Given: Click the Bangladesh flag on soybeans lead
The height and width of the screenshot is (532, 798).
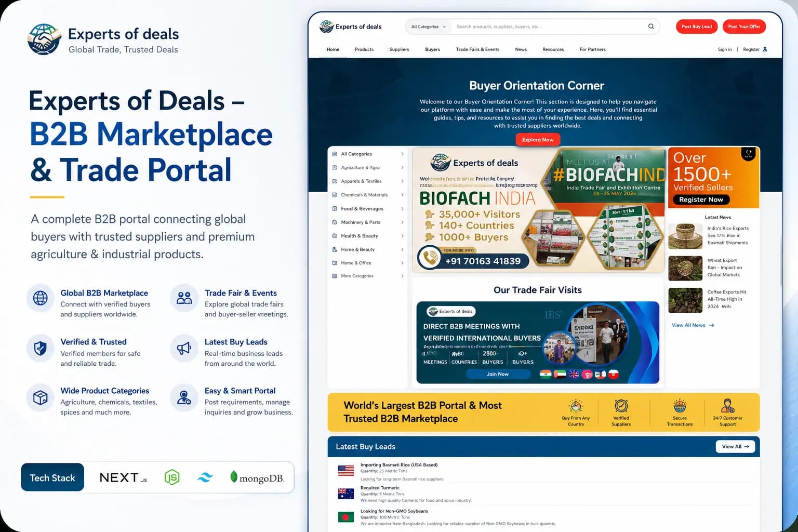Looking at the screenshot, I should coord(346,517).
